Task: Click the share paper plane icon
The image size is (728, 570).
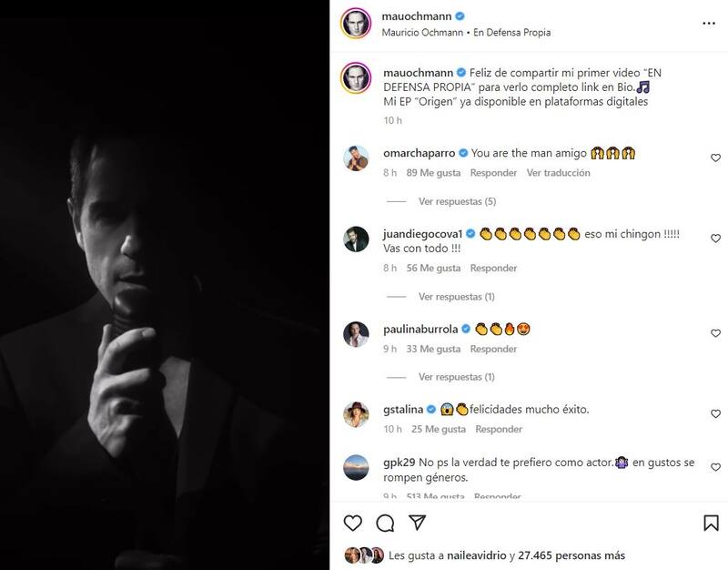Action: coord(417,523)
